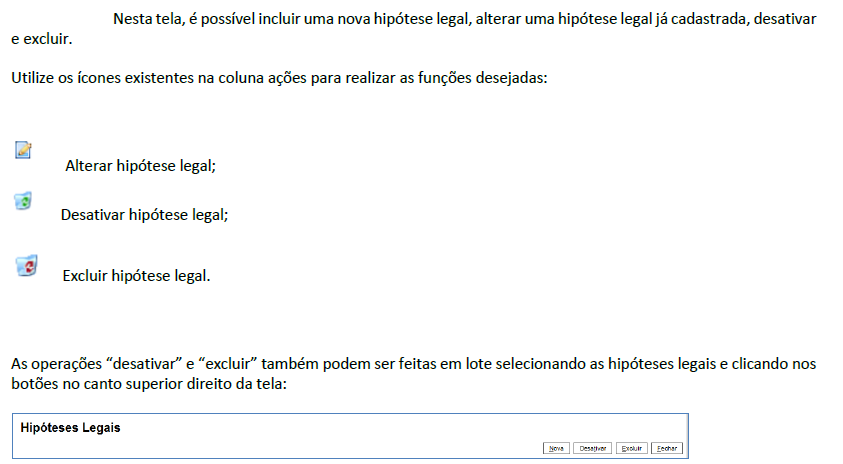Click the word 'cadastrada' in the first line
This screenshot has width=843, height=464.
[x=713, y=20]
